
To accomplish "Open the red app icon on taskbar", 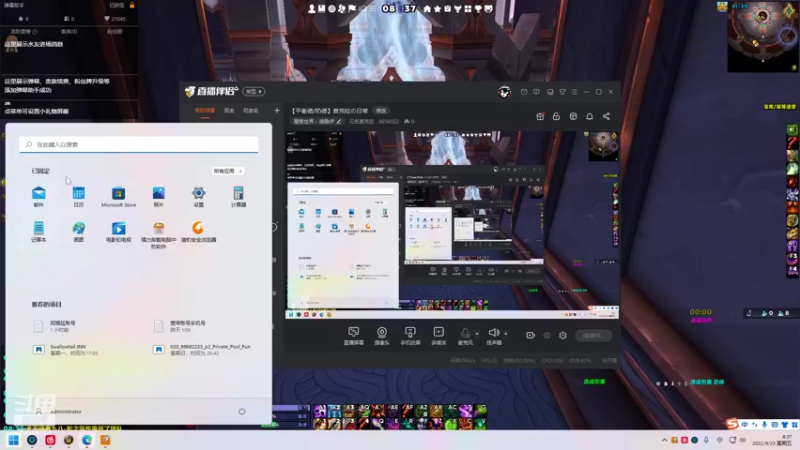I will coord(50,440).
